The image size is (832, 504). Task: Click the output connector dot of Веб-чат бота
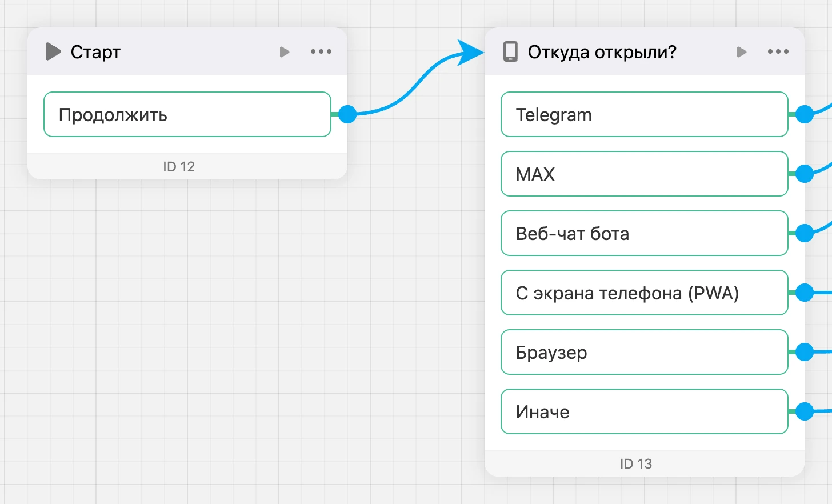click(805, 233)
